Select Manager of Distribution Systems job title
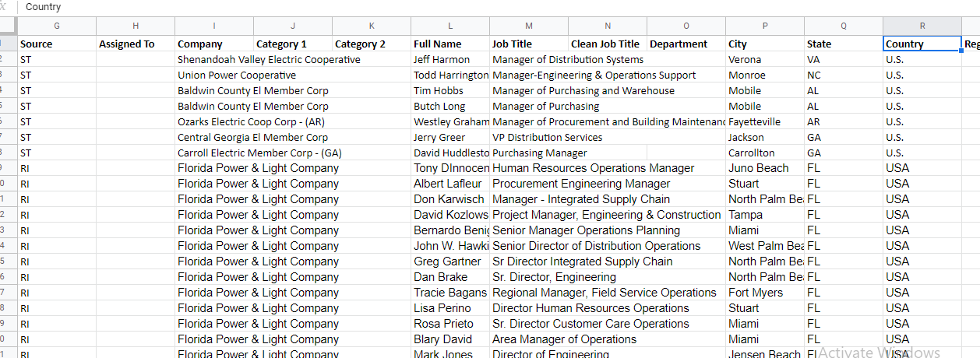 pos(568,59)
